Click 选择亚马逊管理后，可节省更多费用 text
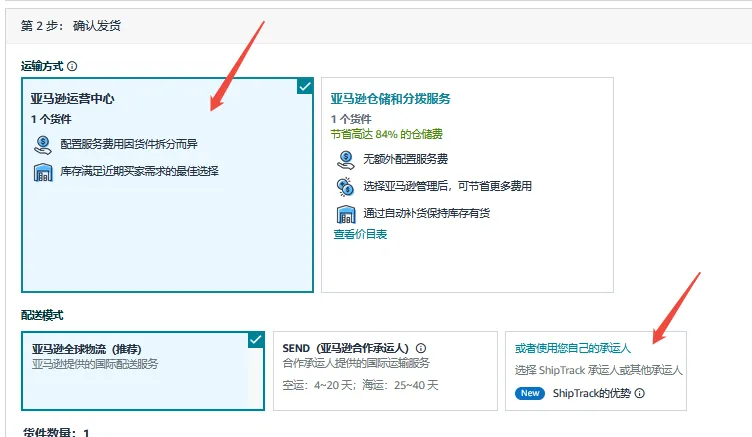Viewport: 752px width, 437px height. coord(447,186)
